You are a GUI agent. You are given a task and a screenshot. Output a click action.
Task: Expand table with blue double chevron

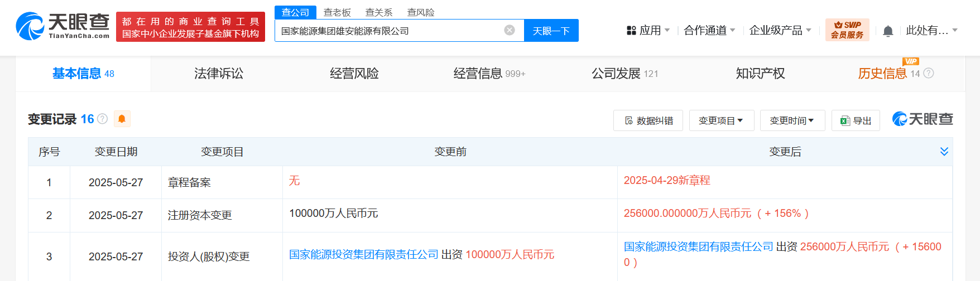point(944,152)
